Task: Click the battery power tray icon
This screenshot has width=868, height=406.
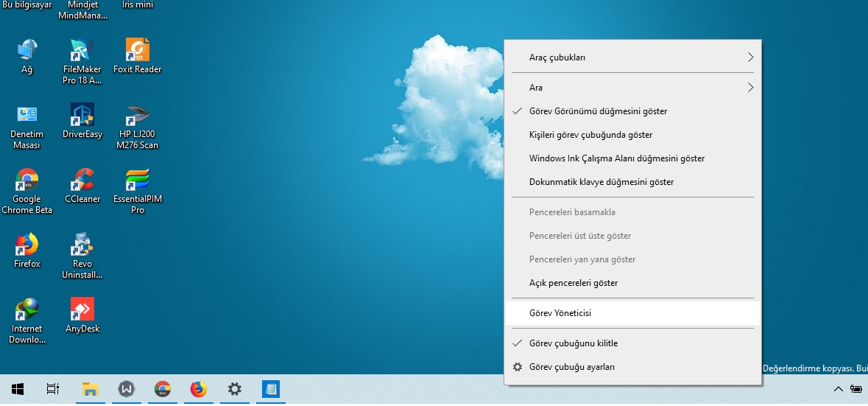Action: click(858, 389)
